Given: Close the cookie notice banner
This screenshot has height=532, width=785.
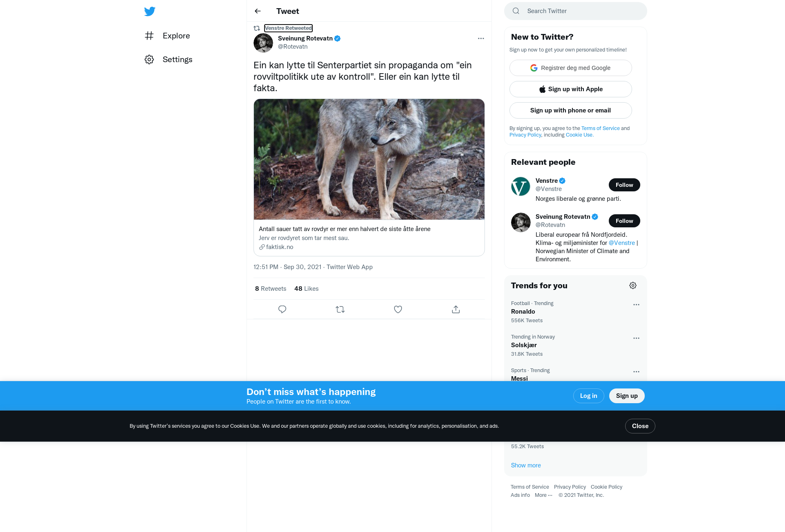Looking at the screenshot, I should click(x=640, y=426).
